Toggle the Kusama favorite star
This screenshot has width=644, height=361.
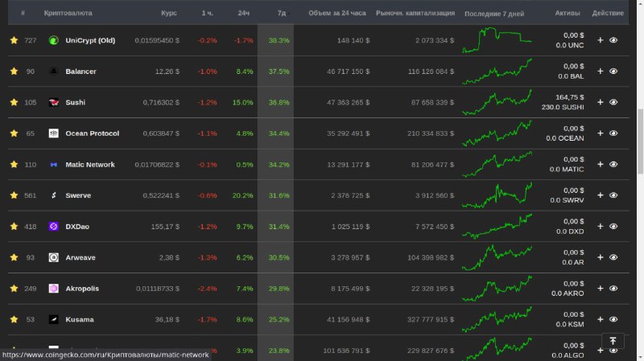[x=14, y=319]
